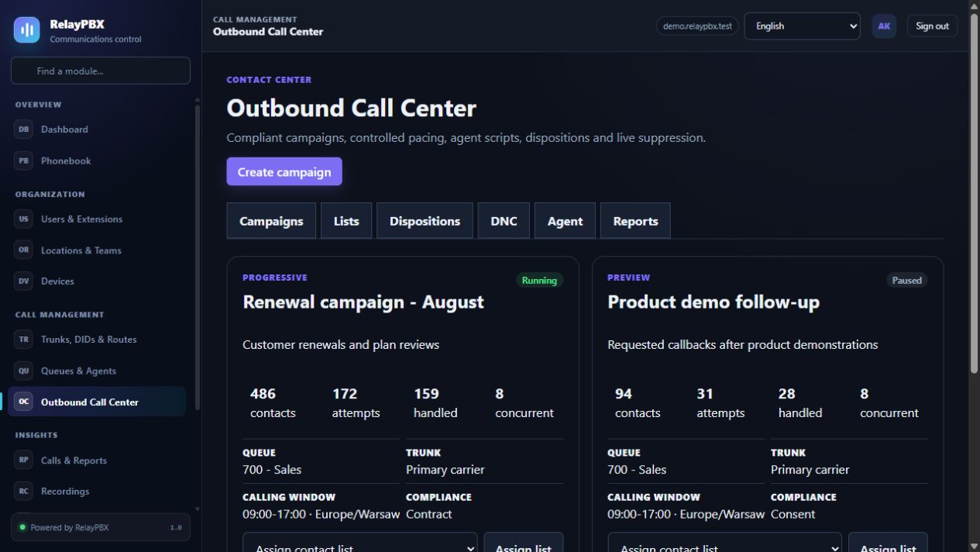Select Outbound Call Center in sidebar
Viewport: 980px width, 552px height.
click(97, 402)
